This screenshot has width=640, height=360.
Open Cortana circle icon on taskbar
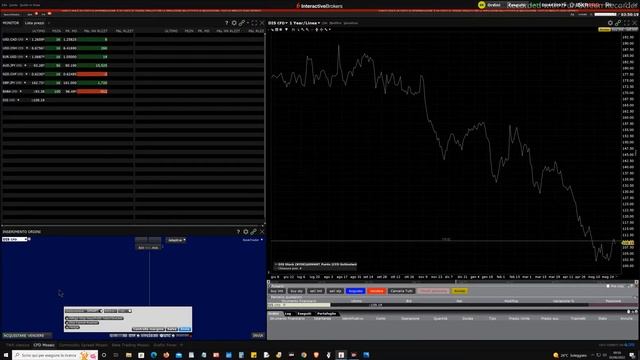coord(104,355)
